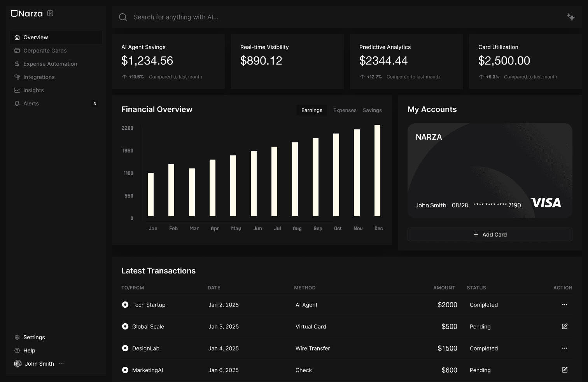Image resolution: width=588 pixels, height=382 pixels.
Task: Click the Add Card button
Action: coord(490,234)
